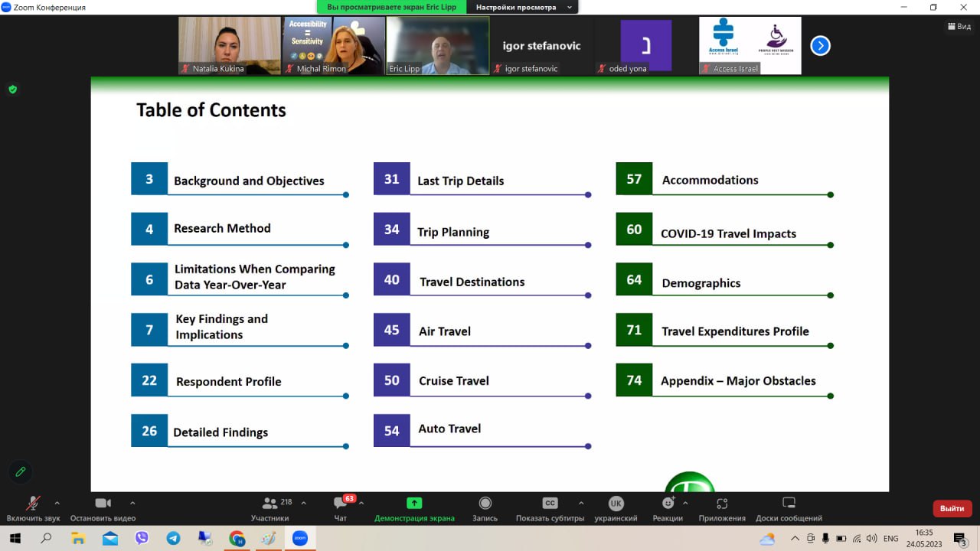Image resolution: width=980 pixels, height=551 pixels.
Task: Click the Вид view layout button
Action: point(959,26)
